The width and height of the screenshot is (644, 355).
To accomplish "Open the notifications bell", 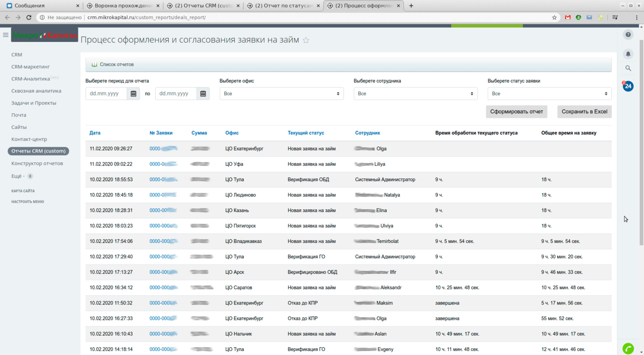I will click(628, 54).
